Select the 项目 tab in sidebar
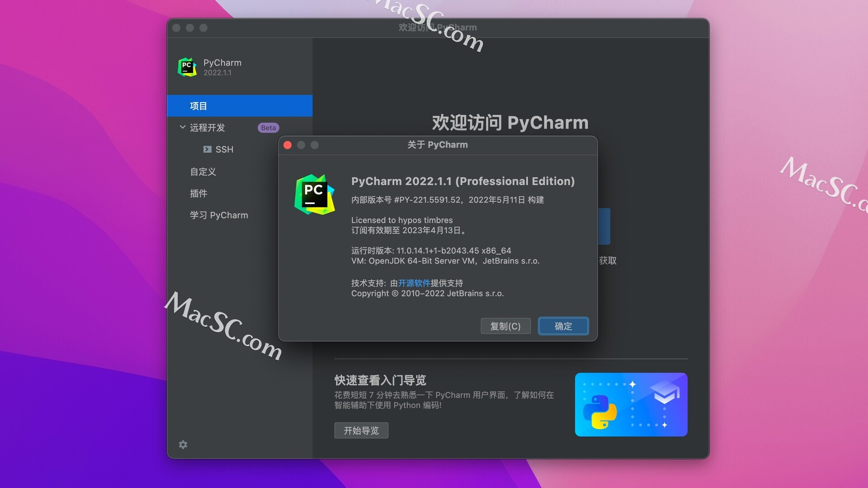Screen dimensions: 868x488 pyautogui.click(x=240, y=106)
